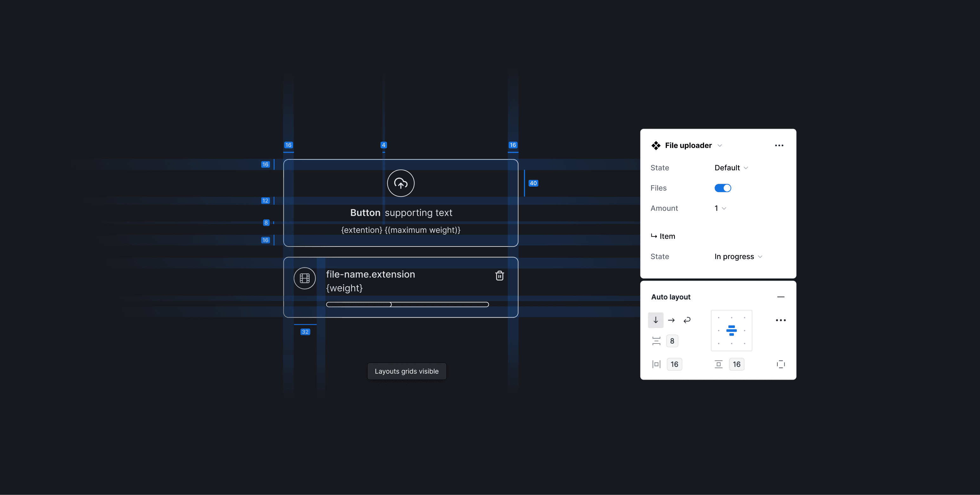Toggle the Files switch off
This screenshot has height=495, width=980.
click(722, 188)
